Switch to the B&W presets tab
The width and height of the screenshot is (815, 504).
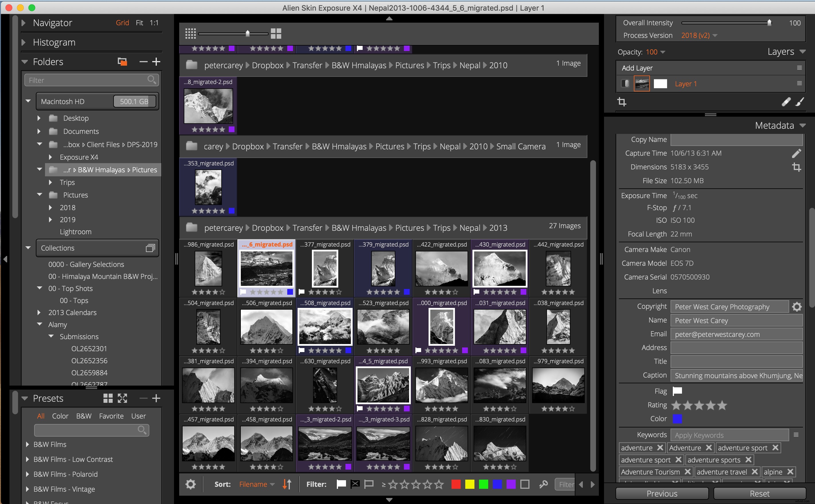84,416
